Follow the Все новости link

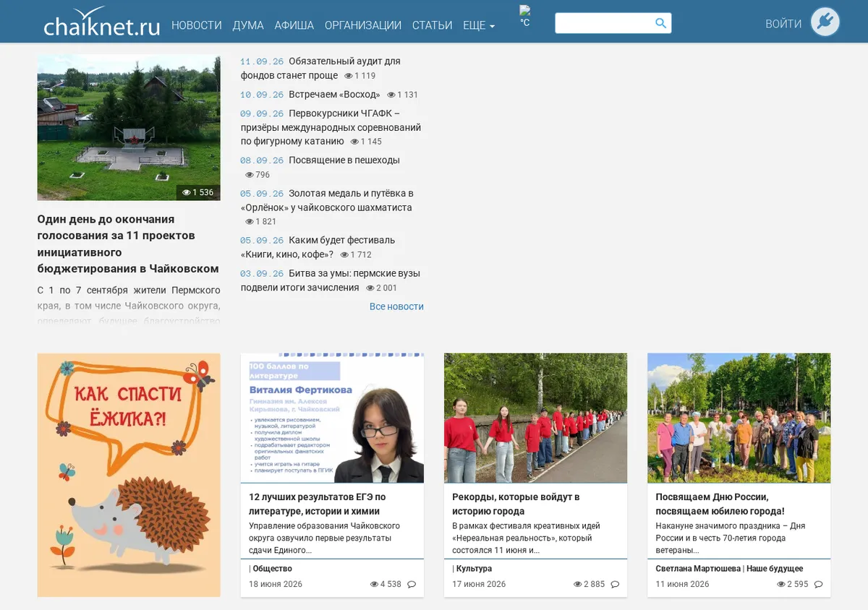coord(396,306)
